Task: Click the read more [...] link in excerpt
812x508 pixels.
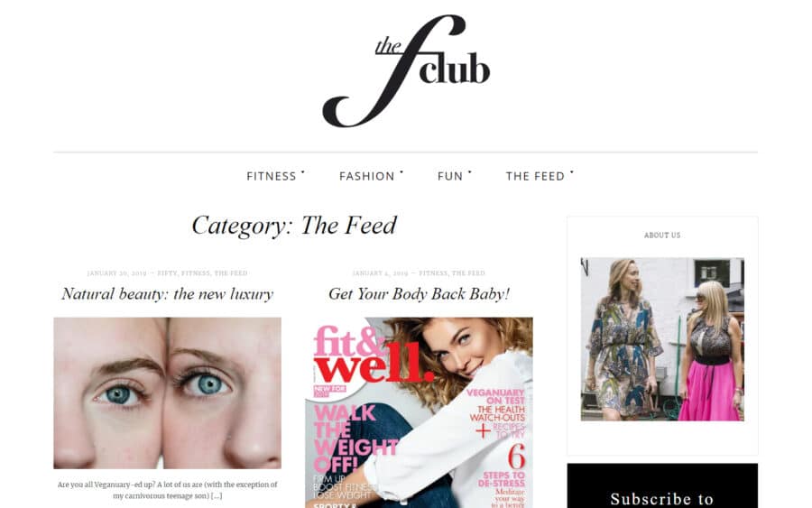Action: click(217, 496)
